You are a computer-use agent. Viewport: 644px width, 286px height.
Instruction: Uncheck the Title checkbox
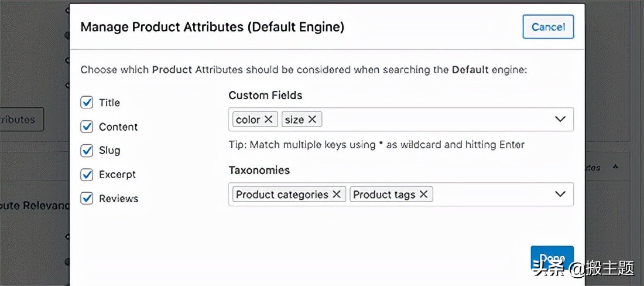87,103
